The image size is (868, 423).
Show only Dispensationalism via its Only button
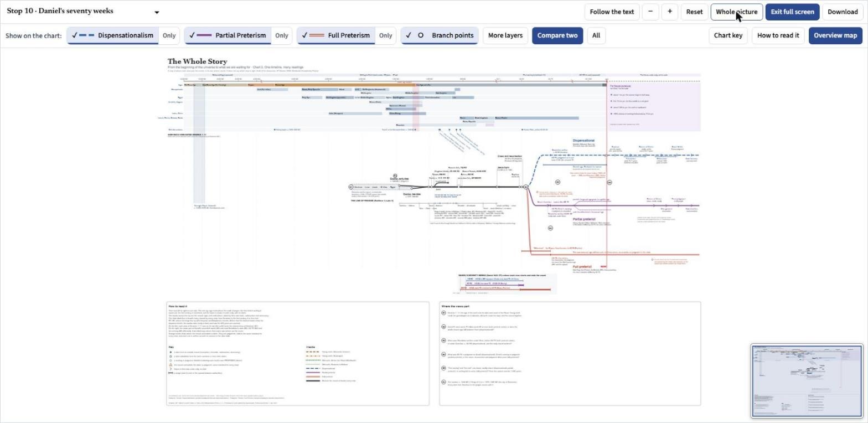coord(169,35)
